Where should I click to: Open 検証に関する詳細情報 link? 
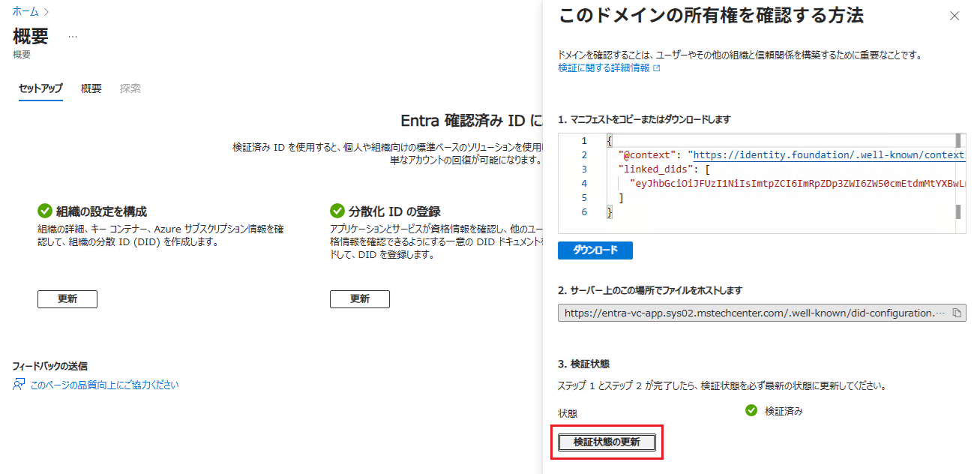[x=604, y=68]
